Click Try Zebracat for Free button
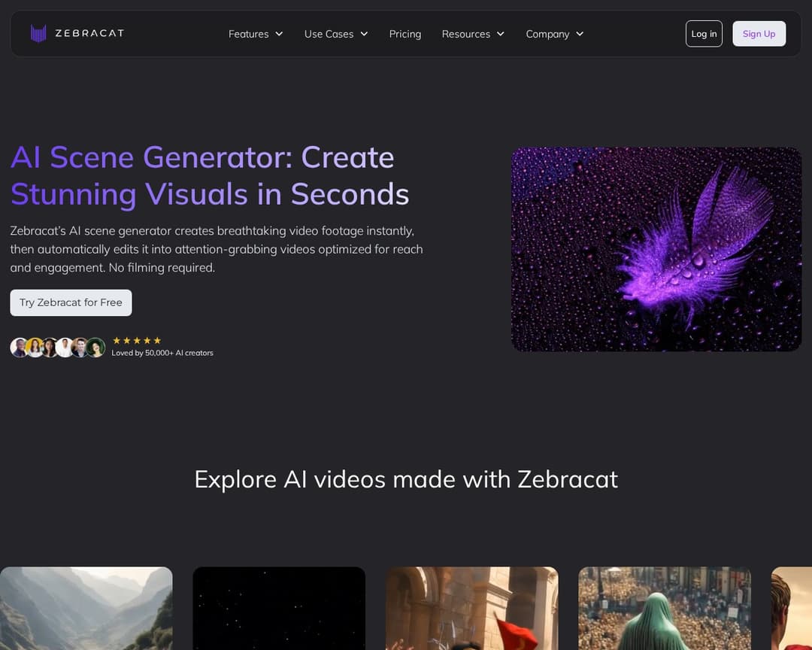This screenshot has height=650, width=812. coord(71,302)
